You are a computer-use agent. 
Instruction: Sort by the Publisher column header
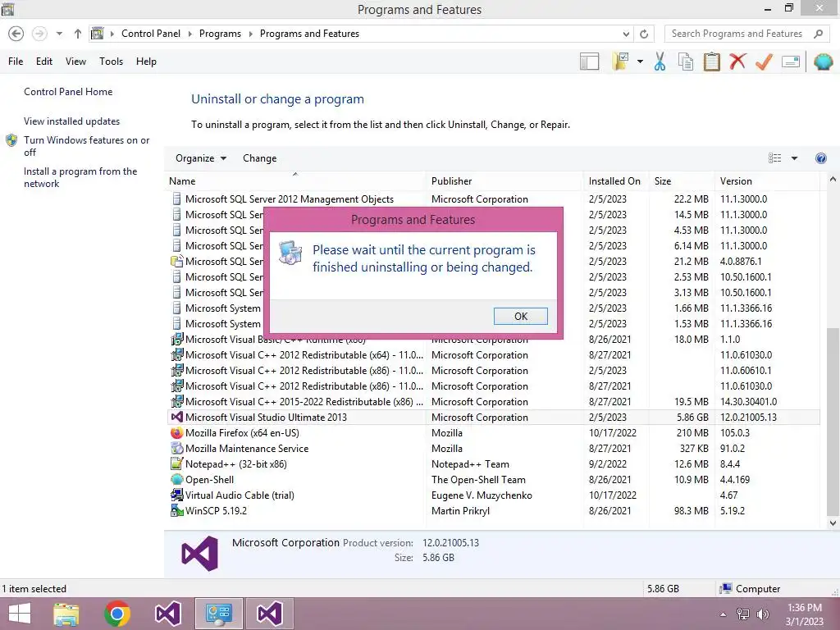pyautogui.click(x=504, y=181)
